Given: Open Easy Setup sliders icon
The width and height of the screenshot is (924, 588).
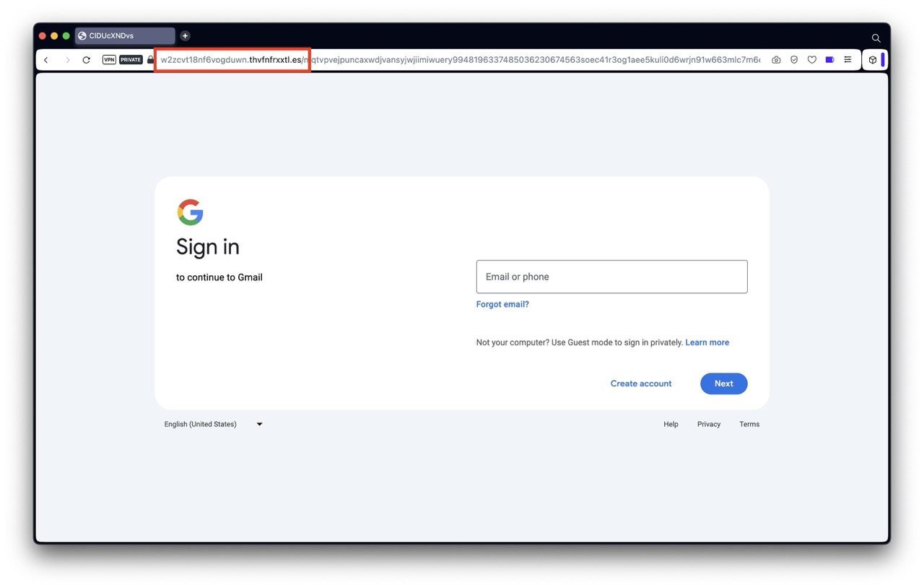Looking at the screenshot, I should coord(848,60).
